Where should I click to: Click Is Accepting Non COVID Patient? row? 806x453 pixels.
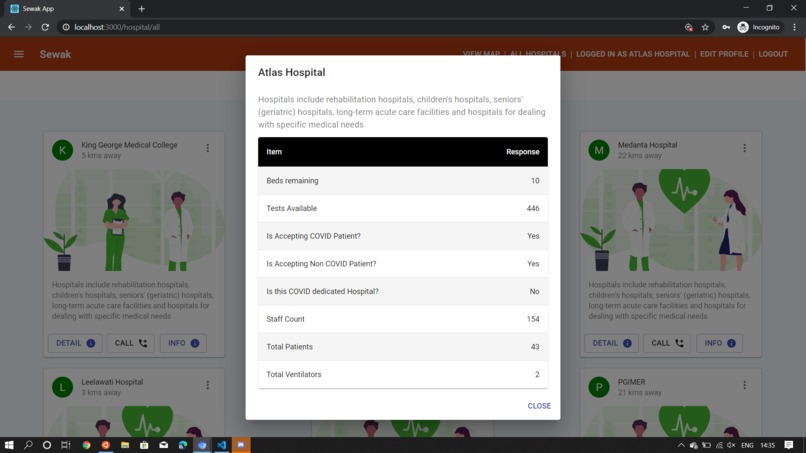pos(402,264)
